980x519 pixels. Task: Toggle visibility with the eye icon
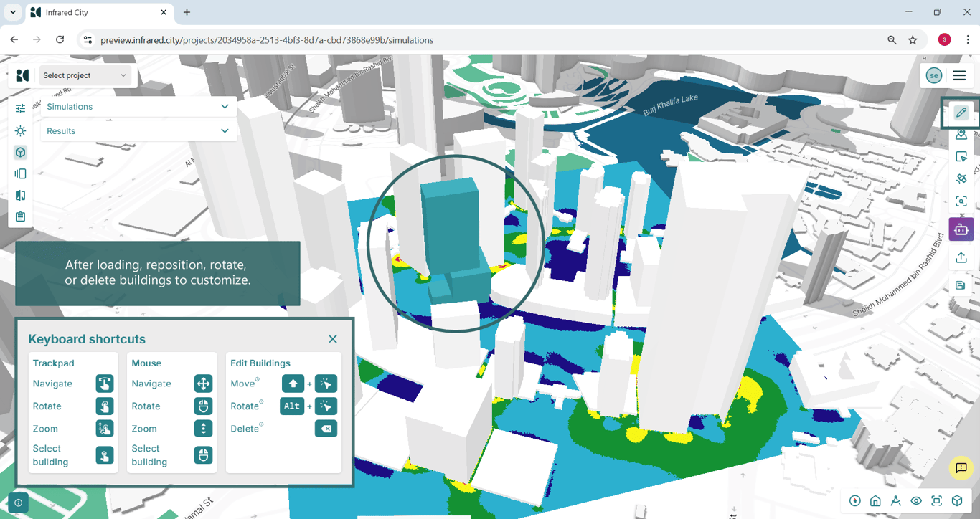coord(916,501)
